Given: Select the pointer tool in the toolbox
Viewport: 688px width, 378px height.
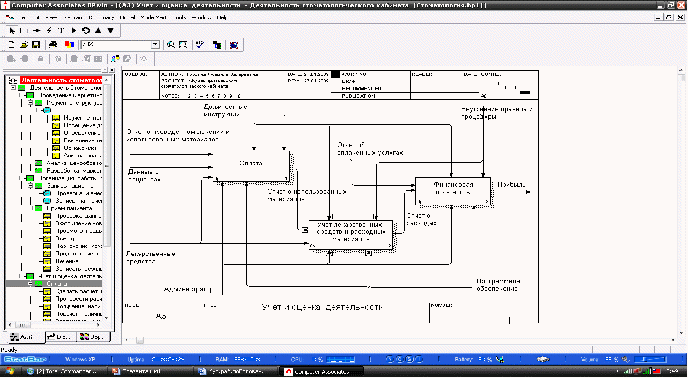Looking at the screenshot, I should 12,31.
